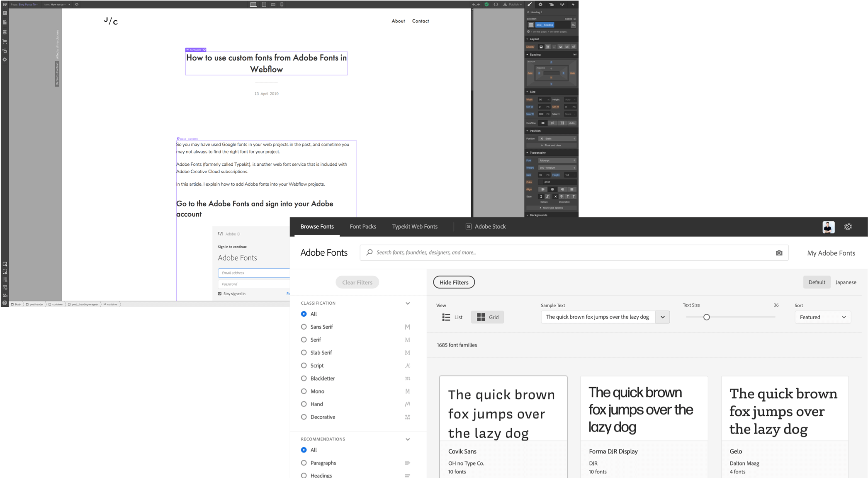Select Decorative classification radio
The width and height of the screenshot is (868, 478).
(x=304, y=417)
